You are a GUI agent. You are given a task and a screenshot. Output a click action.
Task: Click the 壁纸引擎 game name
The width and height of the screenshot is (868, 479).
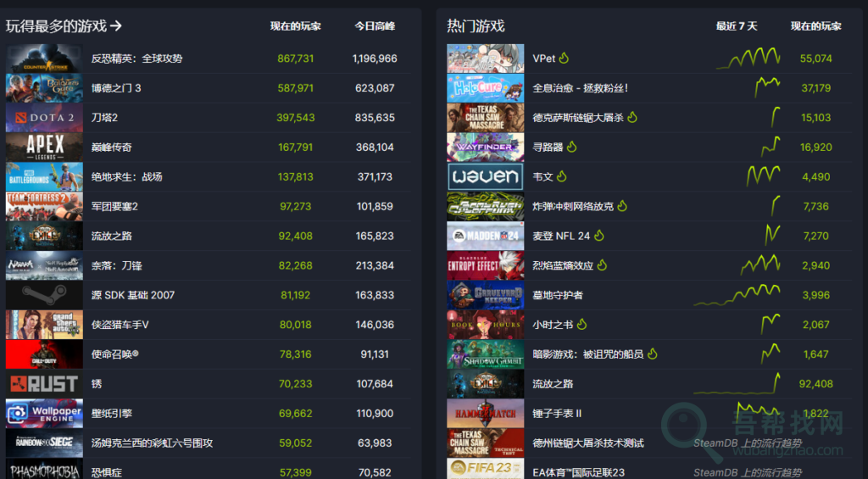pyautogui.click(x=112, y=414)
